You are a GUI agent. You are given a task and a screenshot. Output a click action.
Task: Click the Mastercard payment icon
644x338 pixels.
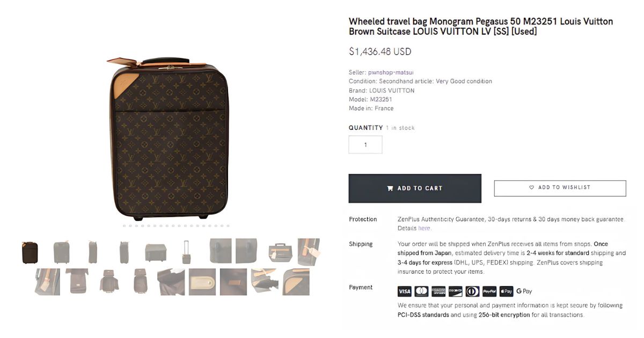[x=421, y=291]
